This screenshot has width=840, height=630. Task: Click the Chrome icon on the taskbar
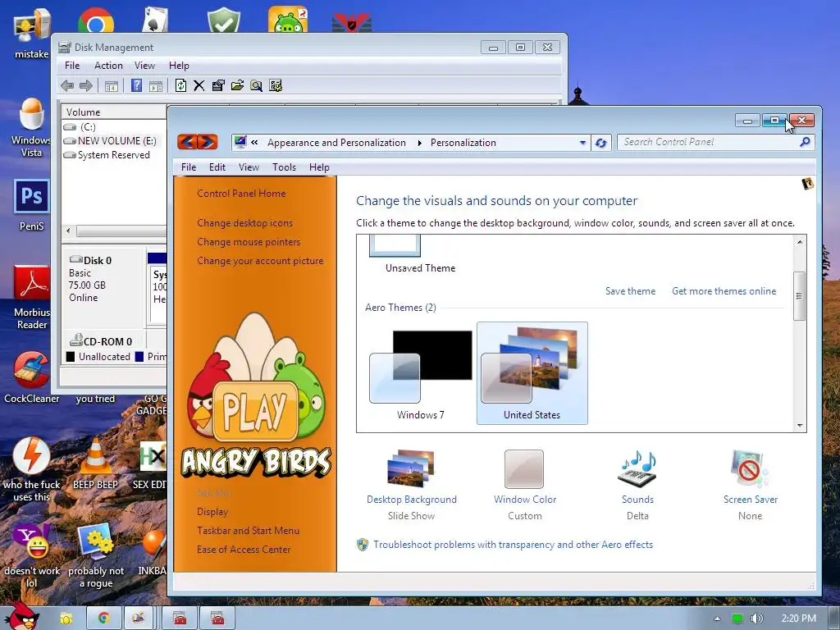[103, 619]
